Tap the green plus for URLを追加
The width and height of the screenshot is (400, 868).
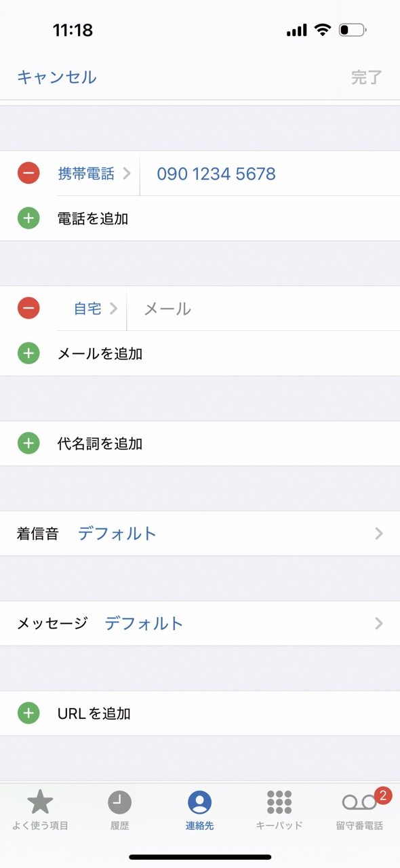coord(28,713)
